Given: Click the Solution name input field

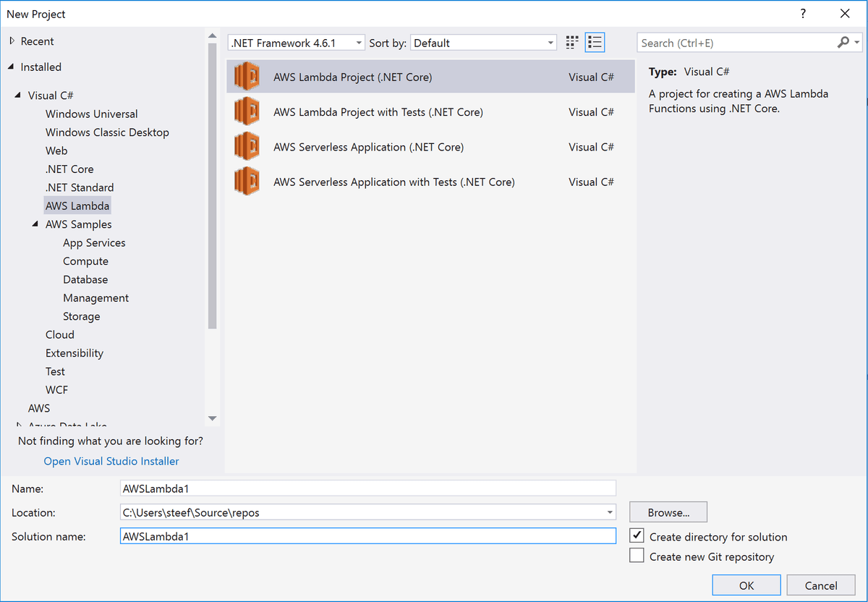Looking at the screenshot, I should [368, 536].
